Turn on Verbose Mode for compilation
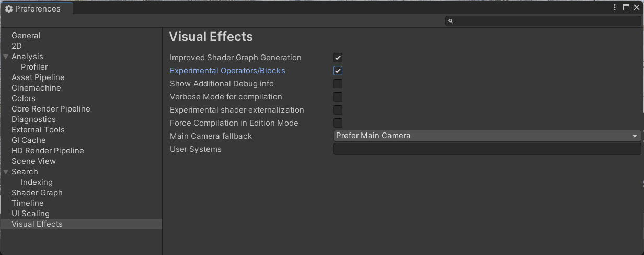 338,97
